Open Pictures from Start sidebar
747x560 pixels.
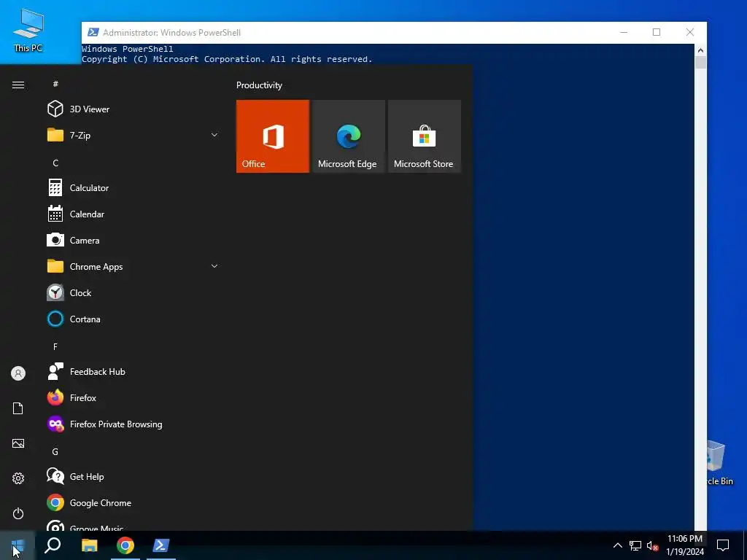tap(18, 443)
